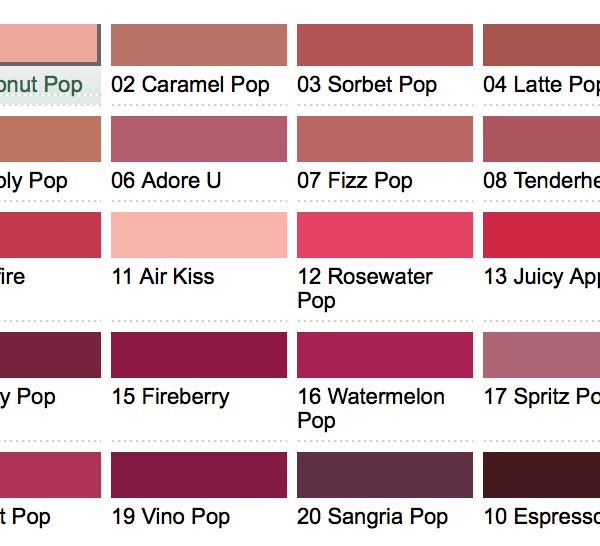Choose the 03 Sorbet Pop swatch
600x546 pixels.
385,45
